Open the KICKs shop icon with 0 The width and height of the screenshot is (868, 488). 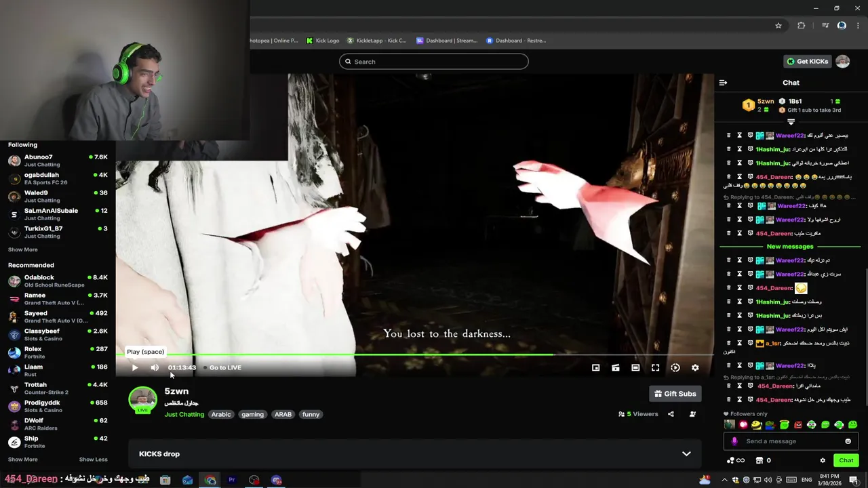point(763,460)
